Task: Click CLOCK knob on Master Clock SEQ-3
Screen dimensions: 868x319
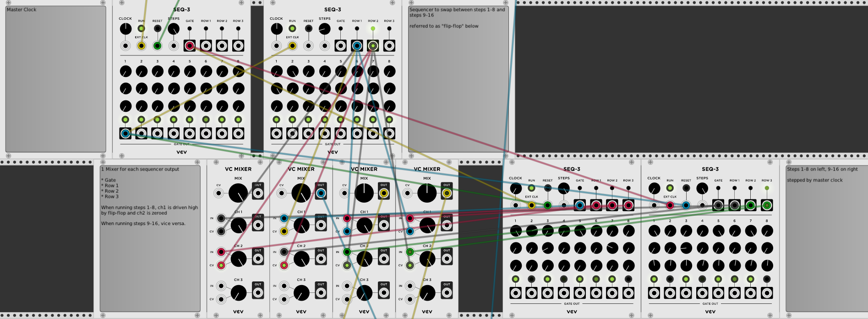Action: [x=126, y=29]
